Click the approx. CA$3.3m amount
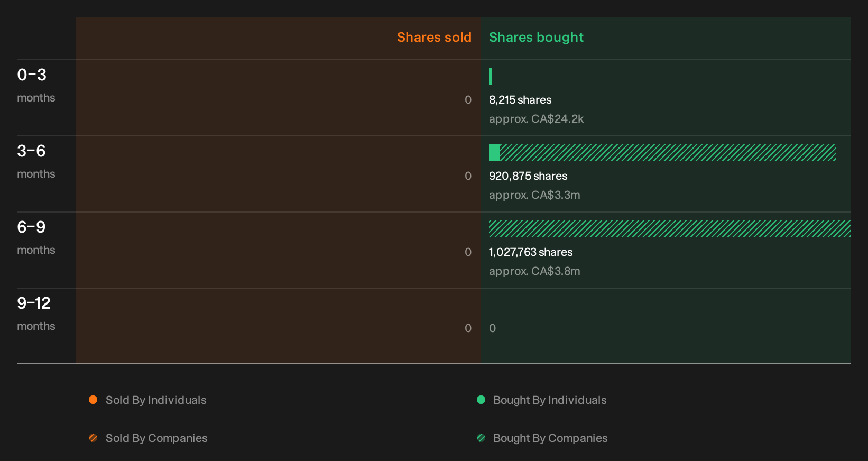Screen dimensions: 868x461 (x=534, y=195)
